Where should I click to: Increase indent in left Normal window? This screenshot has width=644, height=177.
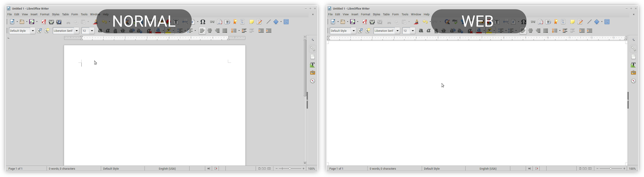point(261,31)
